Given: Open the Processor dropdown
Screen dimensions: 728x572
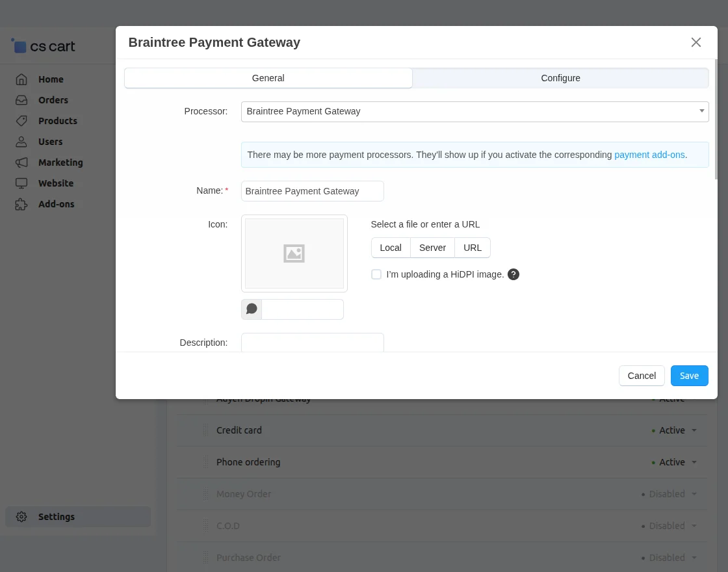Looking at the screenshot, I should [x=474, y=111].
